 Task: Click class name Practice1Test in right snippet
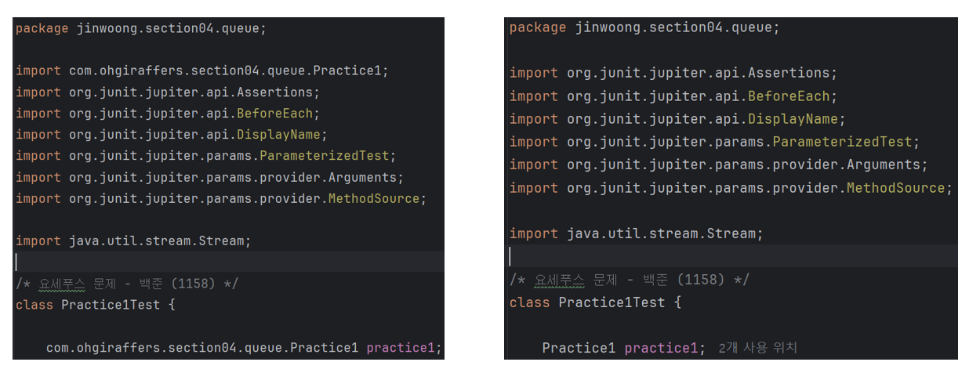[x=612, y=302]
